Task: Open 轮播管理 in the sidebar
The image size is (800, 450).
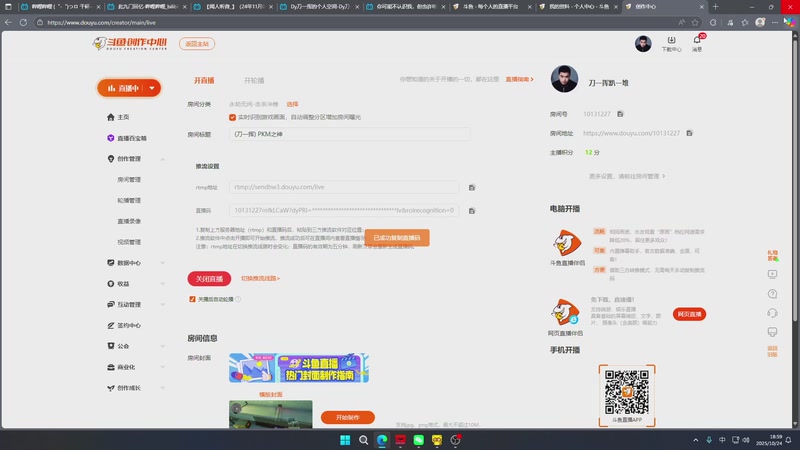Action: (129, 201)
